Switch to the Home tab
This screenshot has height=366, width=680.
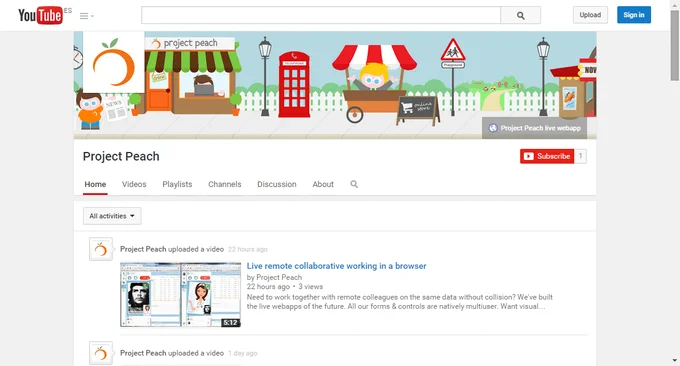pyautogui.click(x=95, y=184)
